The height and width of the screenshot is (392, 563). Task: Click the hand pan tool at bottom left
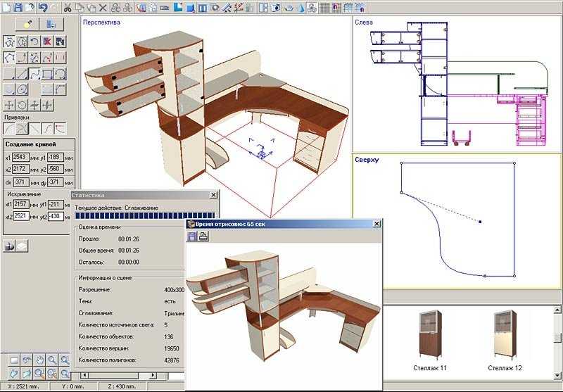pos(39,360)
